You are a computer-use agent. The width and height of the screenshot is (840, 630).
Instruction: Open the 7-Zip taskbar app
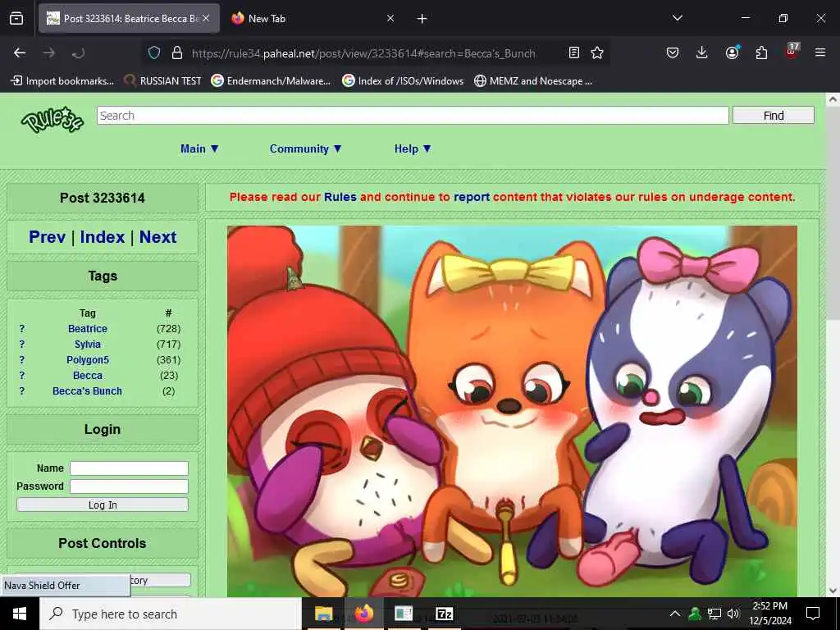click(x=444, y=614)
